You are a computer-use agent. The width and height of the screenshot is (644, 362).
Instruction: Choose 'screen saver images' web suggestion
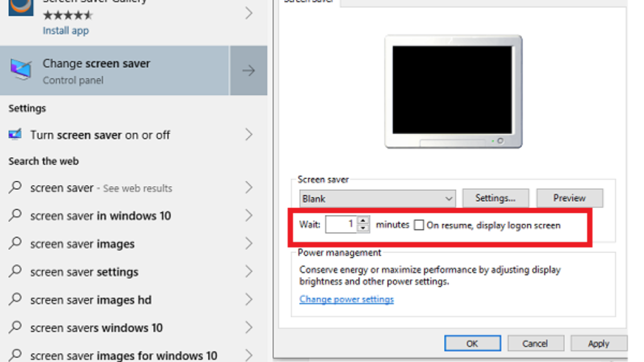pos(82,244)
